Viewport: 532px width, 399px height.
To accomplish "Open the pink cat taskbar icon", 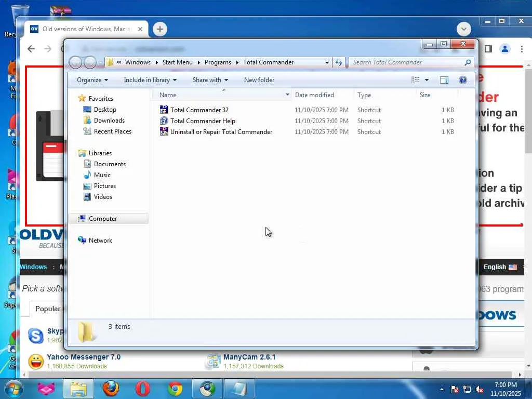I will pyautogui.click(x=46, y=389).
